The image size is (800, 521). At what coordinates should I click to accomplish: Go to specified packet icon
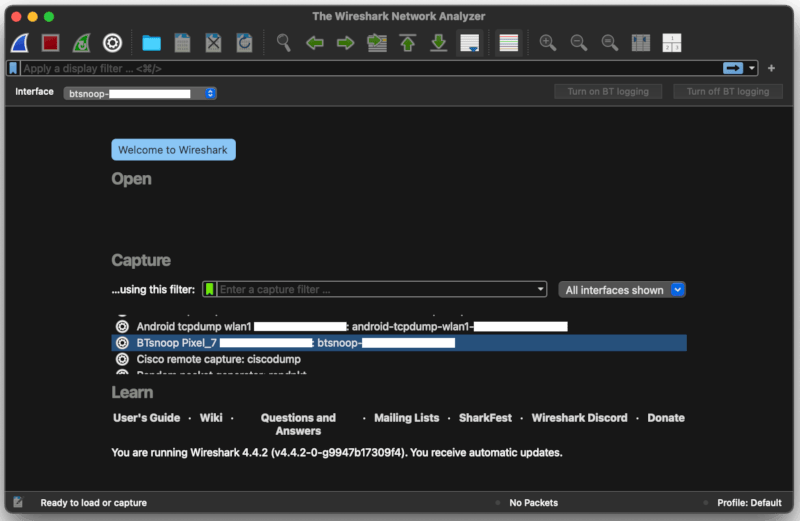point(377,43)
